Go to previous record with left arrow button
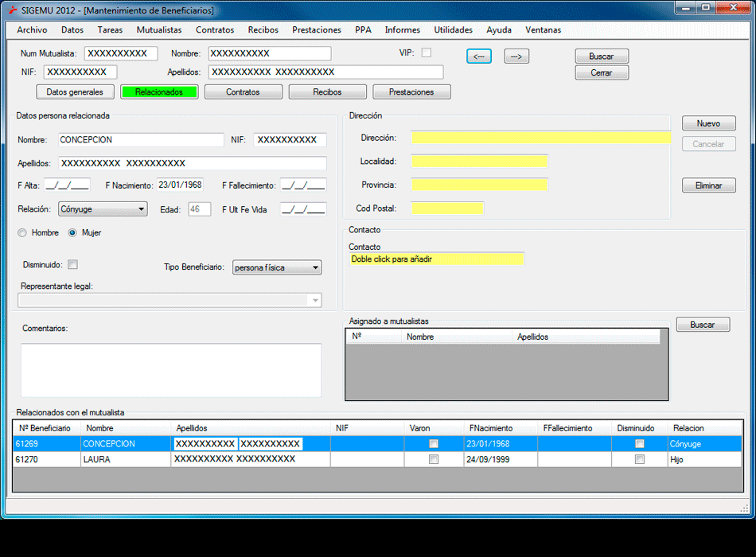This screenshot has width=756, height=557. tap(479, 56)
